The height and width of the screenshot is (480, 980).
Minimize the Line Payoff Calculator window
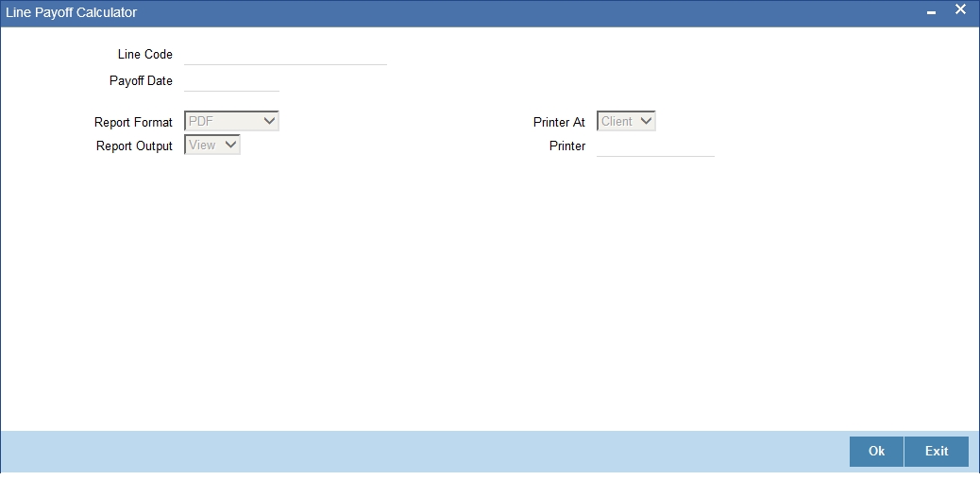pyautogui.click(x=931, y=12)
